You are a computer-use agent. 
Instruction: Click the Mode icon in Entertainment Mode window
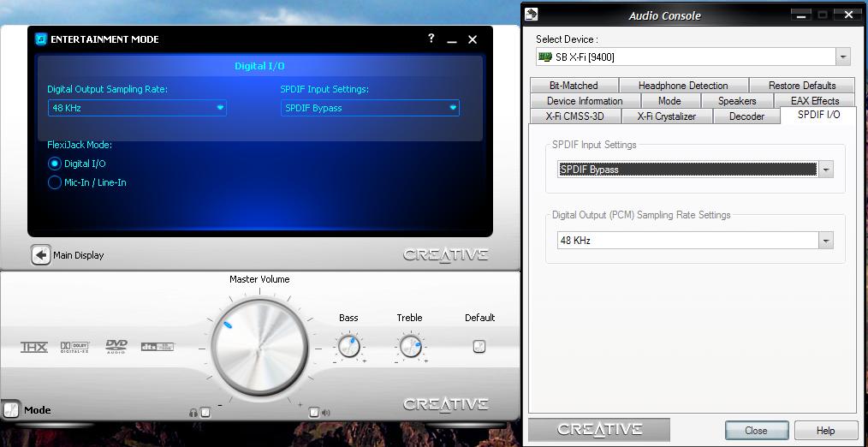(10, 410)
